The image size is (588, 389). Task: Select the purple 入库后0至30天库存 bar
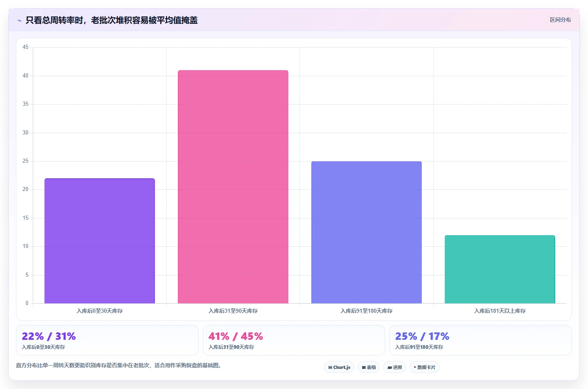point(100,241)
